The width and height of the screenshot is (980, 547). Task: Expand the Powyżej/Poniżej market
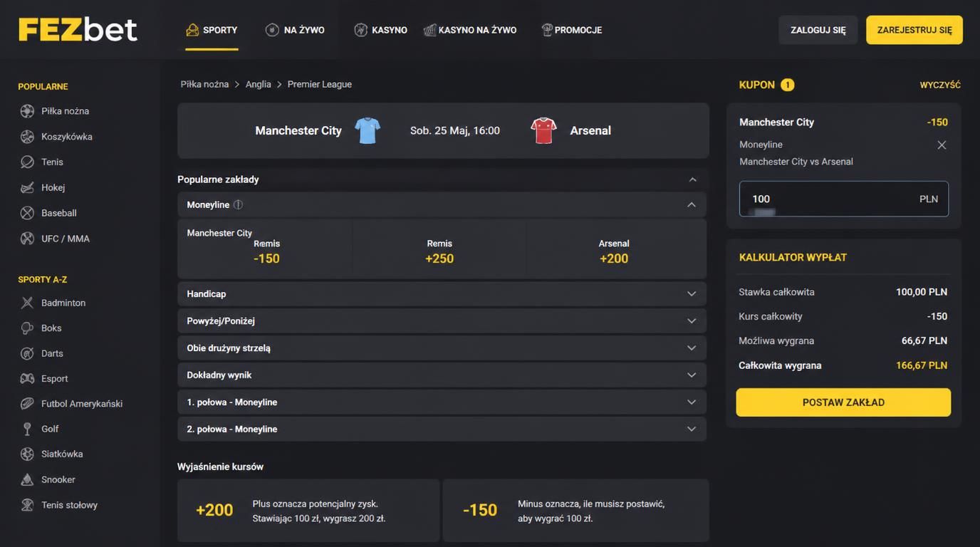[x=442, y=321]
